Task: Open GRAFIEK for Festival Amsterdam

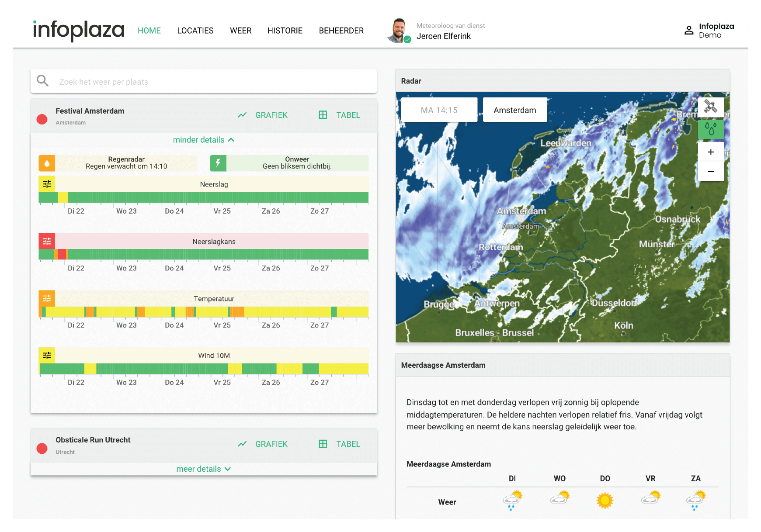Action: click(263, 115)
